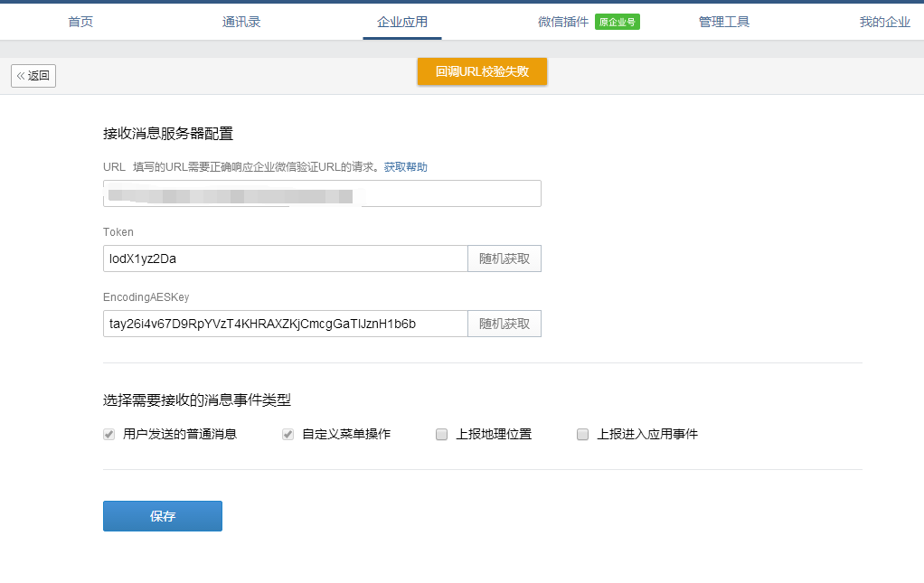Image resolution: width=924 pixels, height=583 pixels.
Task: Click the 回调URL校验失败 error notification
Action: [x=482, y=71]
